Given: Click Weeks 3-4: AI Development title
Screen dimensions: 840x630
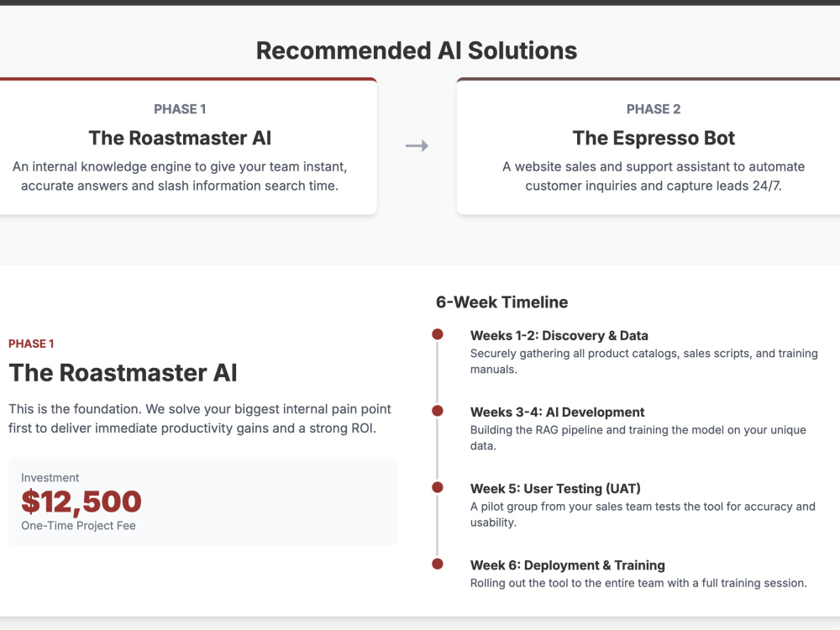Looking at the screenshot, I should (x=557, y=412).
